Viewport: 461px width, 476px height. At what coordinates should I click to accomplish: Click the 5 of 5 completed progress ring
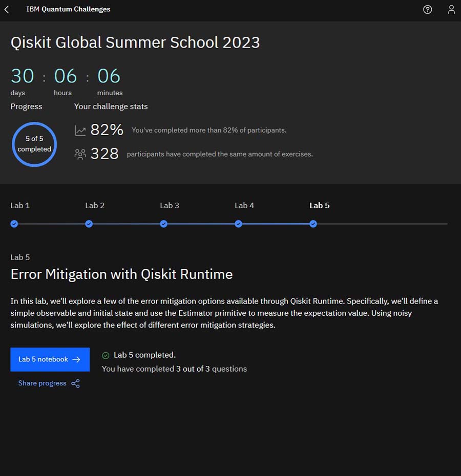34,144
